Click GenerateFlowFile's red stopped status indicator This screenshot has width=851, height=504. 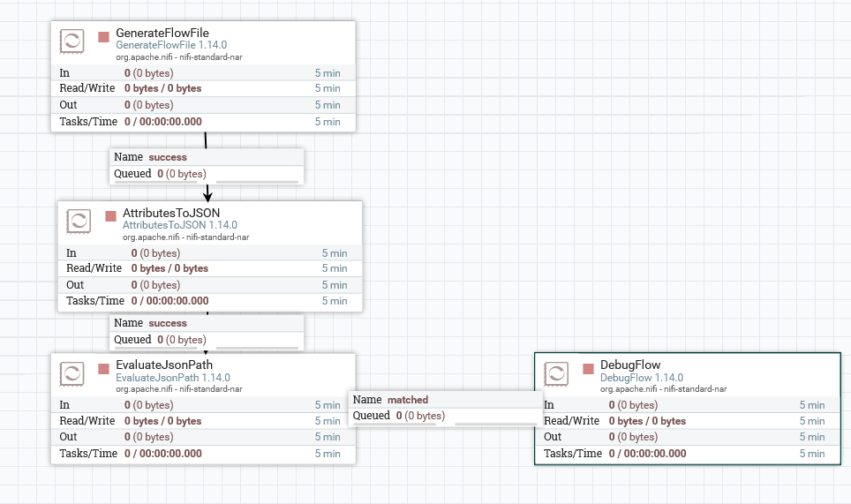103,37
